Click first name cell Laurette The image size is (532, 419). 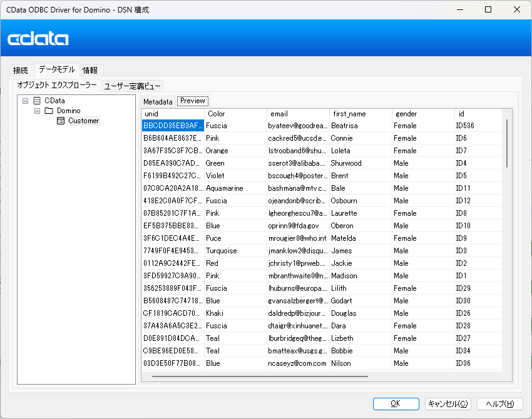click(x=361, y=213)
